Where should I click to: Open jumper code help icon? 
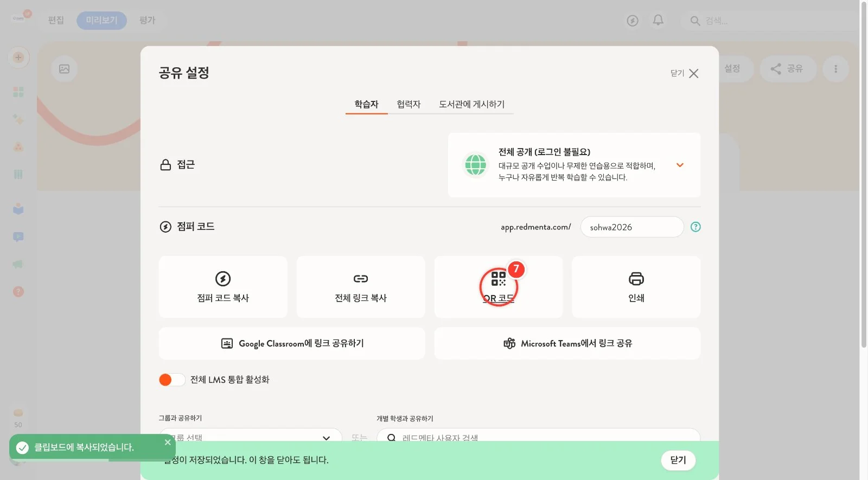pyautogui.click(x=695, y=227)
